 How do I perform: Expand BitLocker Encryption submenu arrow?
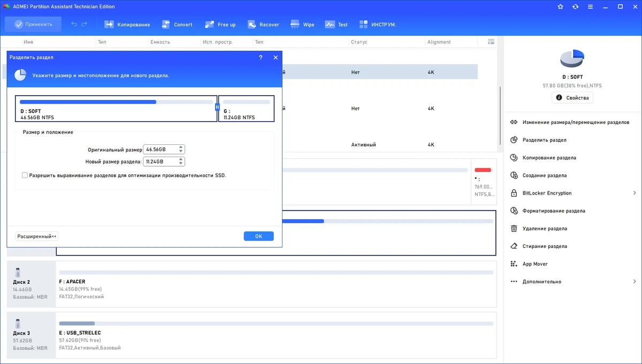coord(635,193)
